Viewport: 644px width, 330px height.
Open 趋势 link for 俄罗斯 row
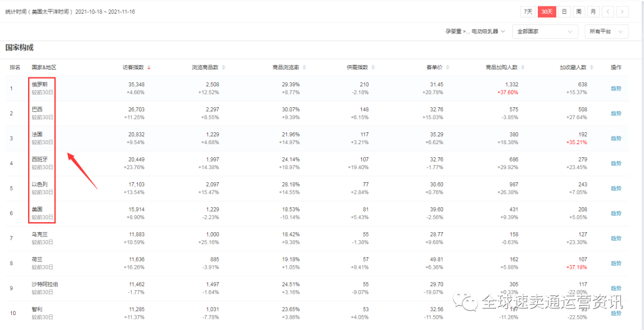pos(616,89)
